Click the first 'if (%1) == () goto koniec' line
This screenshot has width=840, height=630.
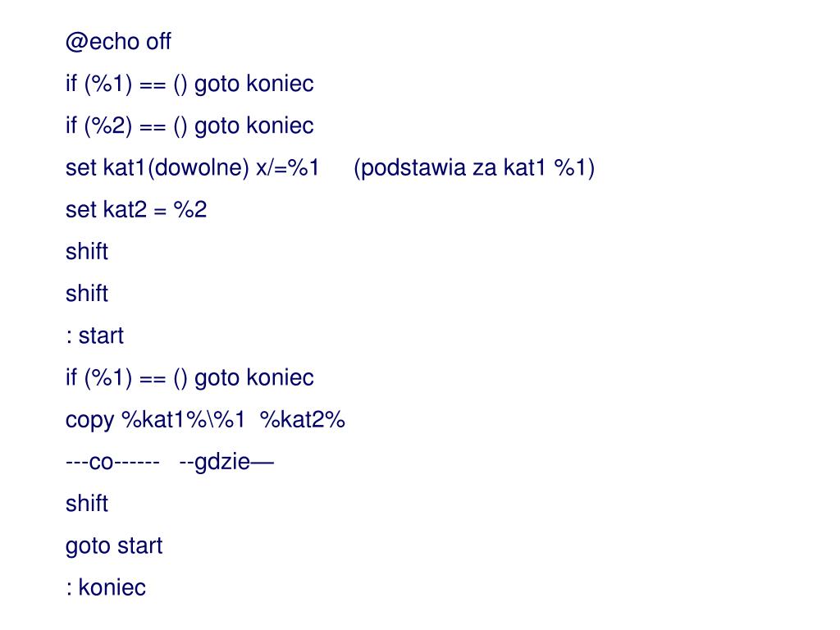[189, 84]
